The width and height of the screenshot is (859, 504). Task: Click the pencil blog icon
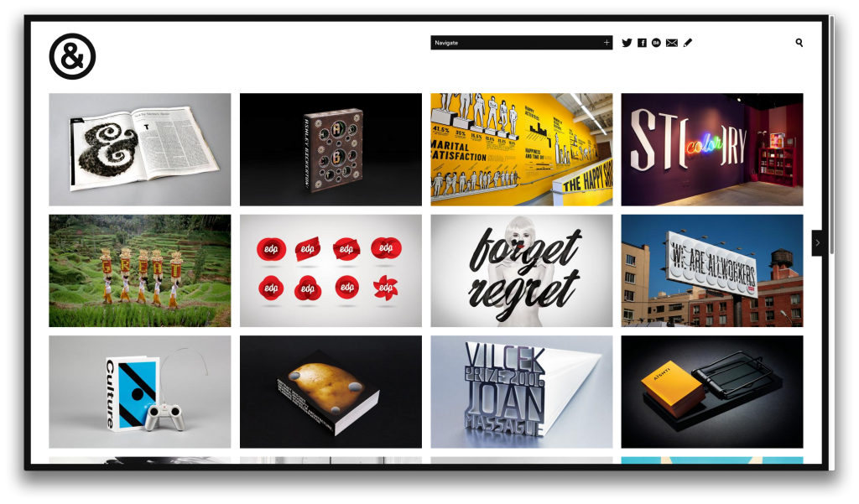click(x=688, y=43)
